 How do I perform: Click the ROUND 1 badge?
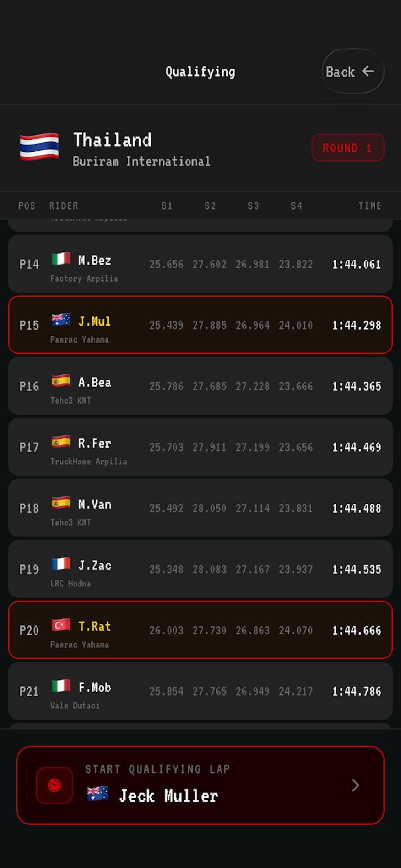[347, 148]
